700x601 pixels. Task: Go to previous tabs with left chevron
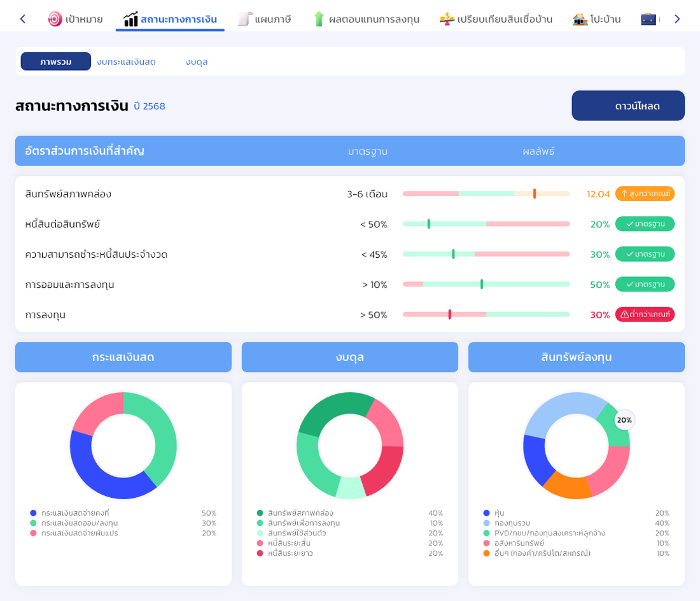pyautogui.click(x=23, y=18)
